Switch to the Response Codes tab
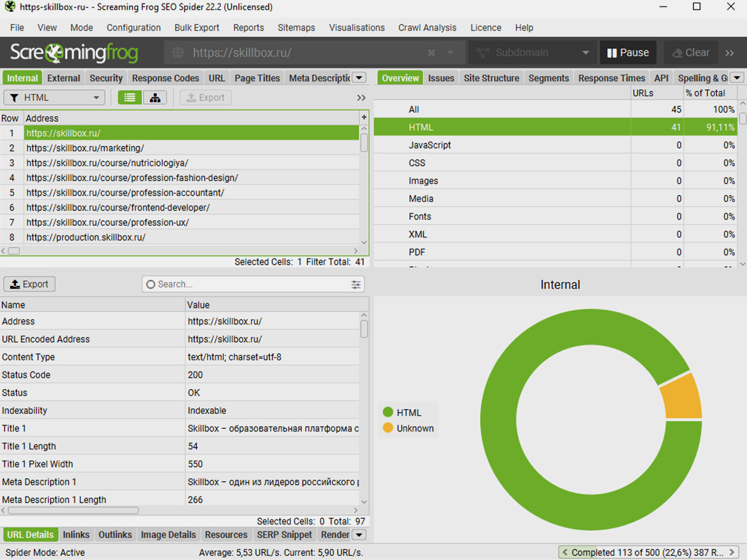Screen dimensions: 747x560 tap(165, 78)
